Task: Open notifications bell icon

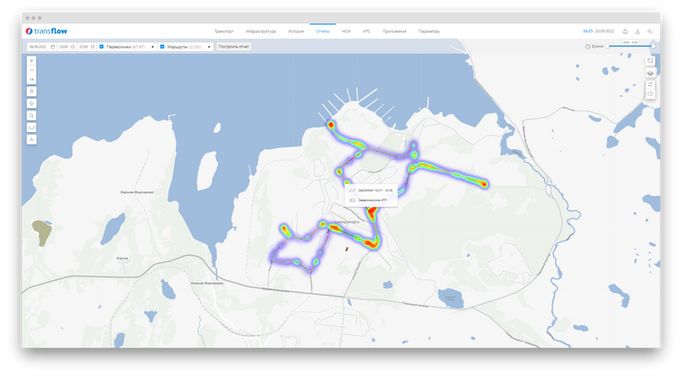Action: tap(625, 31)
